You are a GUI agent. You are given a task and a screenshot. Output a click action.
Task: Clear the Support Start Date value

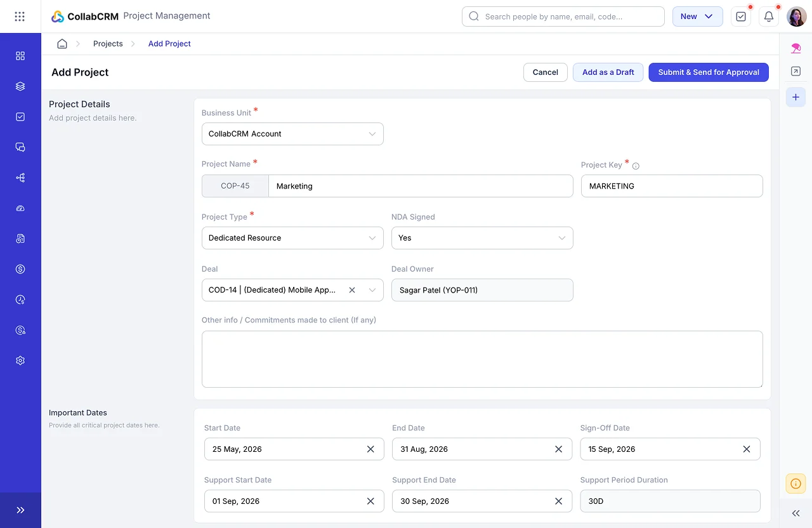pos(370,501)
